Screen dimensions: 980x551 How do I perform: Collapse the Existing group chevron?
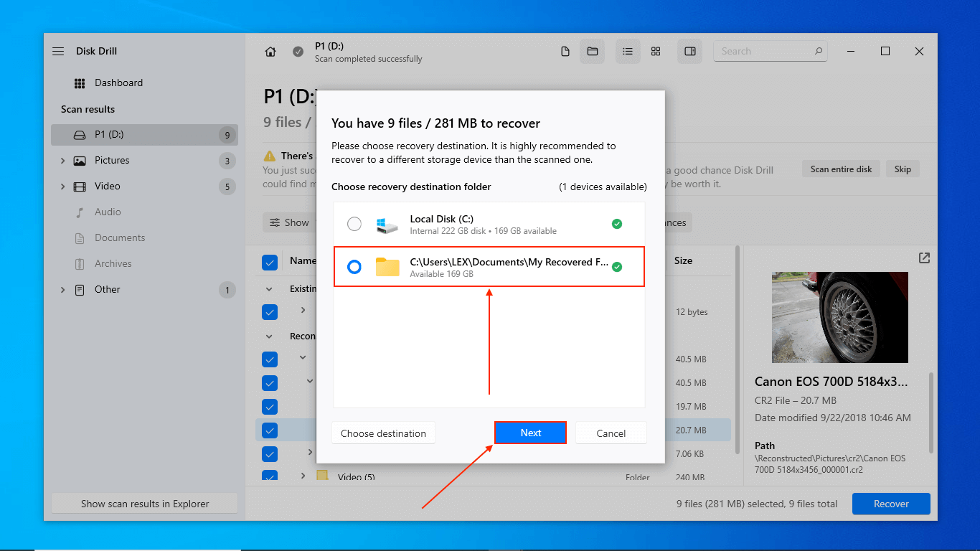point(270,289)
